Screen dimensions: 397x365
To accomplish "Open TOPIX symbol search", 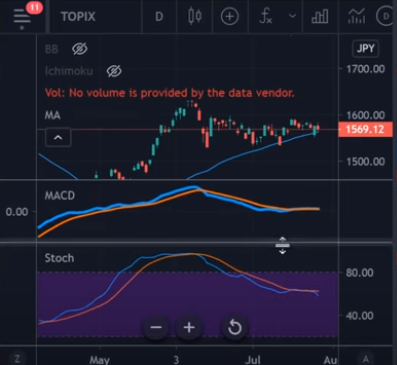I will 78,17.
